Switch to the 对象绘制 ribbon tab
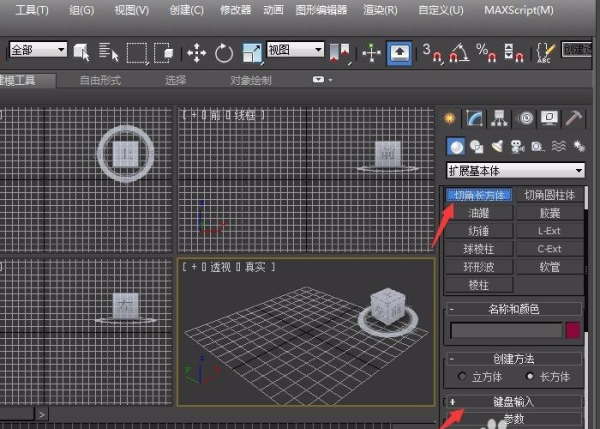The image size is (600, 429). tap(251, 80)
